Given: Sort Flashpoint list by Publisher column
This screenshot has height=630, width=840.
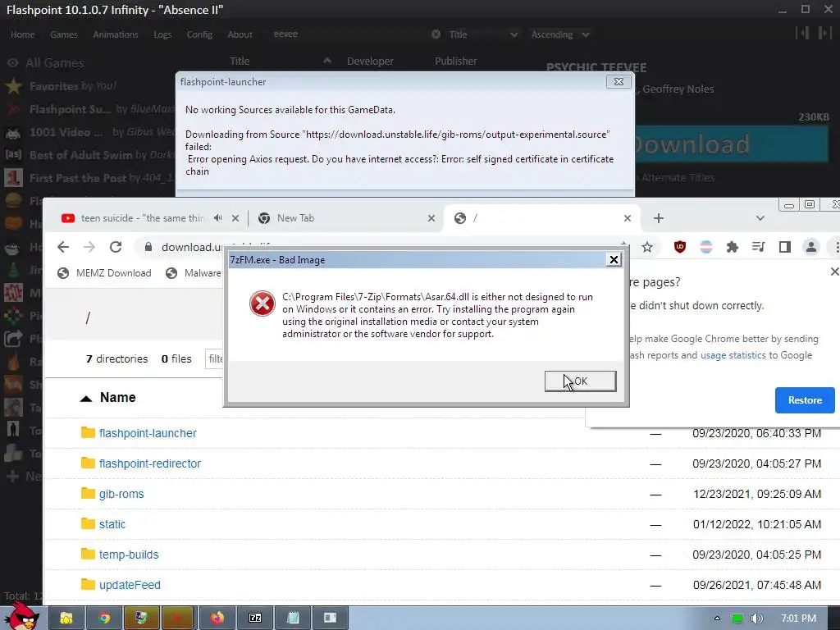Looking at the screenshot, I should [455, 61].
